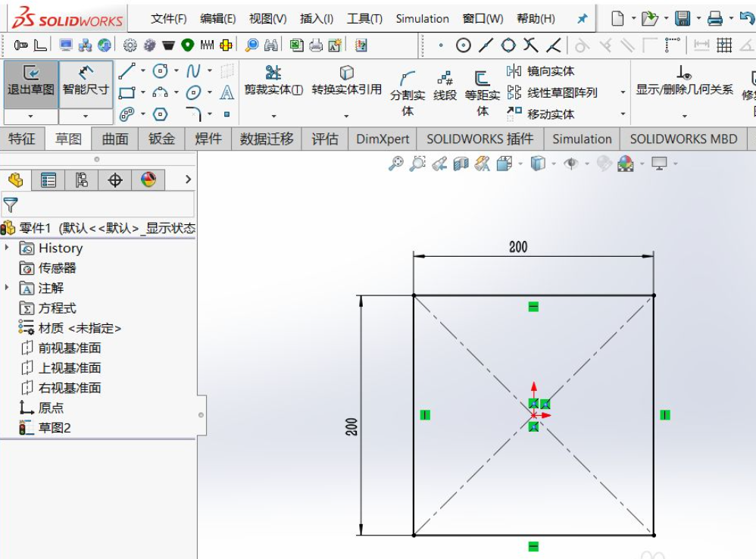The image size is (756, 559).
Task: Select the Ellipse sketch tool
Action: [194, 92]
